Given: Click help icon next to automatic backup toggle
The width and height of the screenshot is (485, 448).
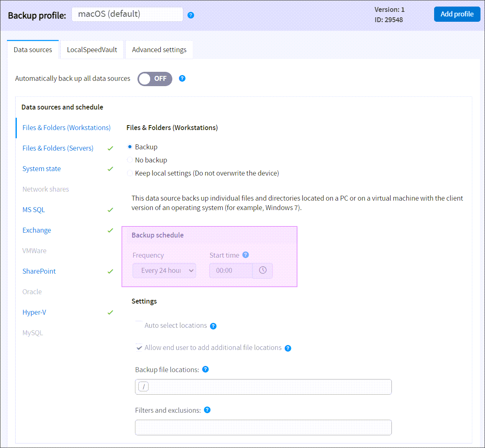Looking at the screenshot, I should coord(182,78).
